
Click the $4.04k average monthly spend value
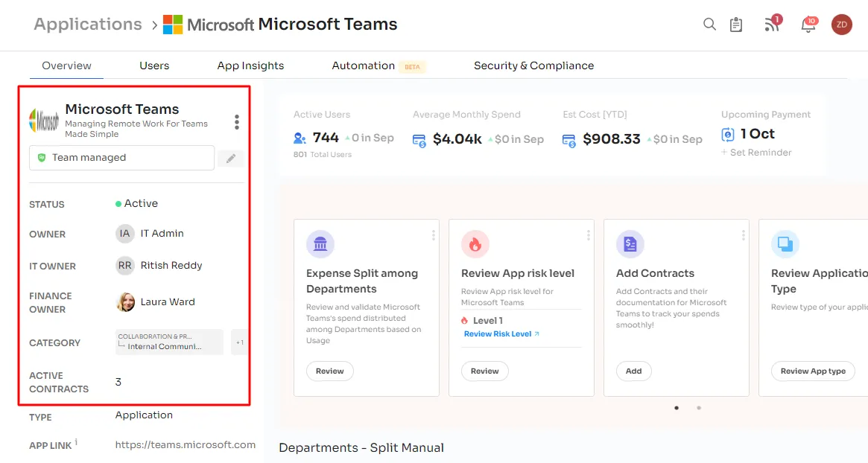[457, 139]
